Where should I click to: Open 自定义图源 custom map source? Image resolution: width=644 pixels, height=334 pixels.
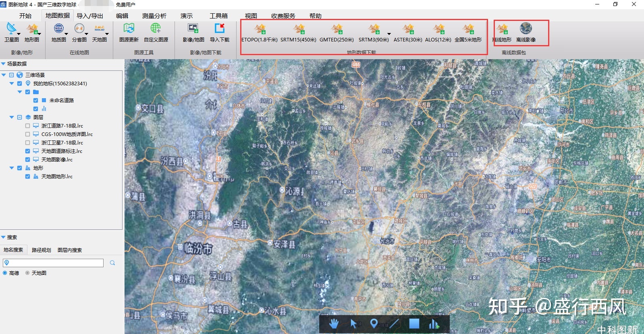tap(156, 32)
